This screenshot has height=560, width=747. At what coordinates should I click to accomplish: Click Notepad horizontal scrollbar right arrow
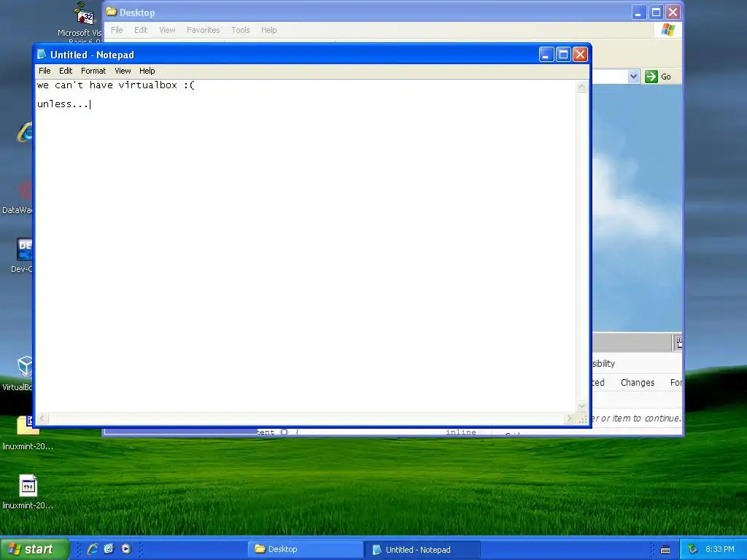point(569,418)
